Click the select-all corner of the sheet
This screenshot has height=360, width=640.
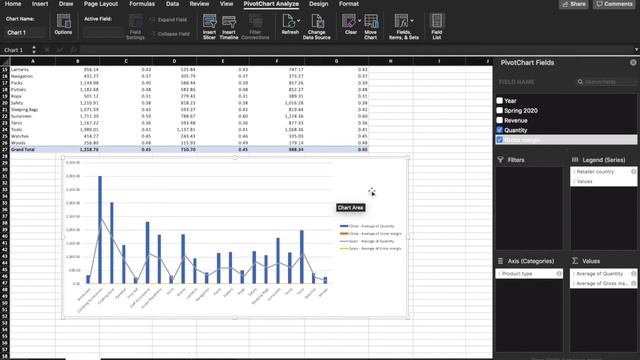[5, 61]
